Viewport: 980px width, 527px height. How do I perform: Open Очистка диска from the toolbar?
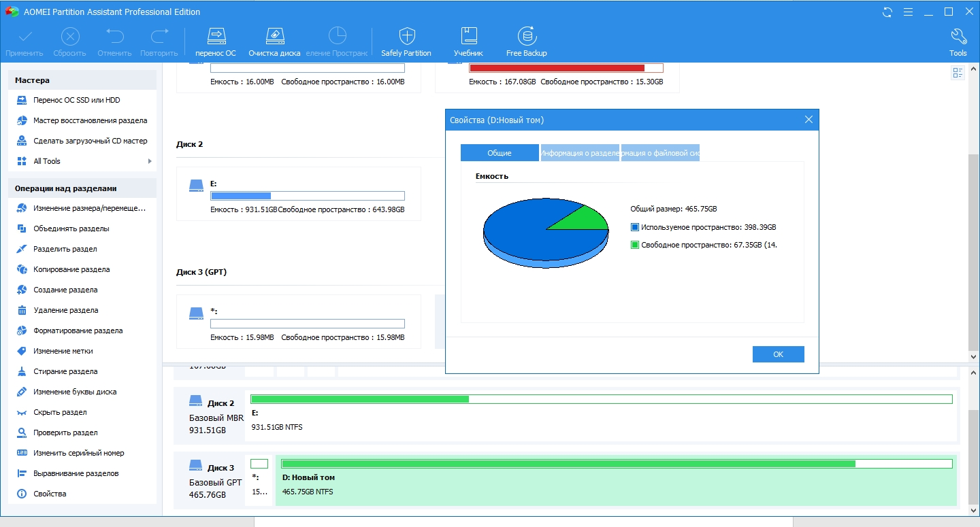click(x=274, y=42)
